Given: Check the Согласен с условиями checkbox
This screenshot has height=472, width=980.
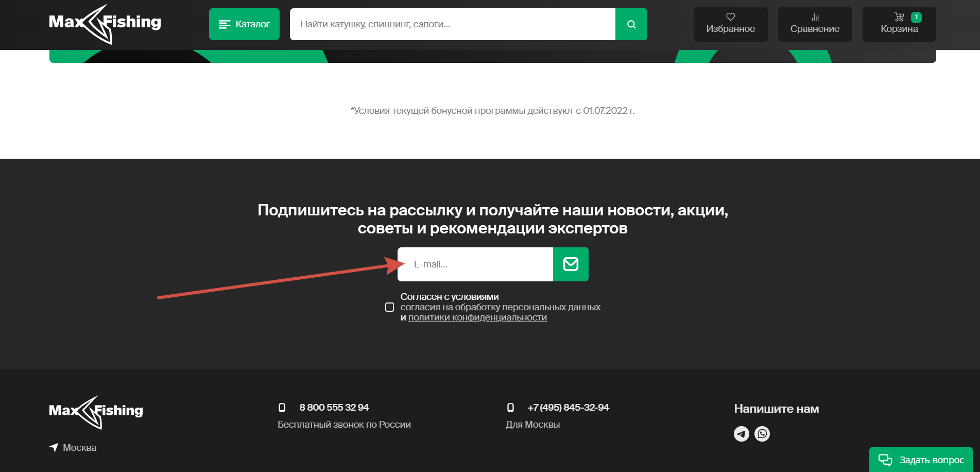Looking at the screenshot, I should 390,307.
